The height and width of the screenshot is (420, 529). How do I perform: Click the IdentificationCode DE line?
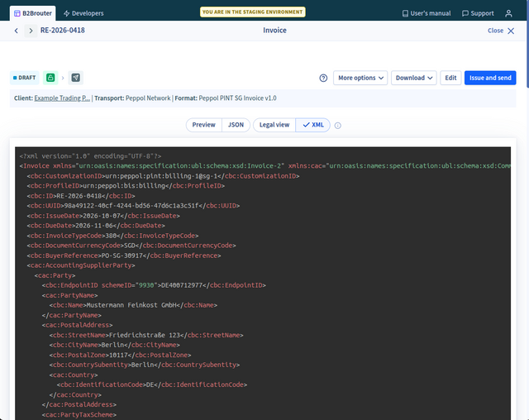[x=152, y=385]
